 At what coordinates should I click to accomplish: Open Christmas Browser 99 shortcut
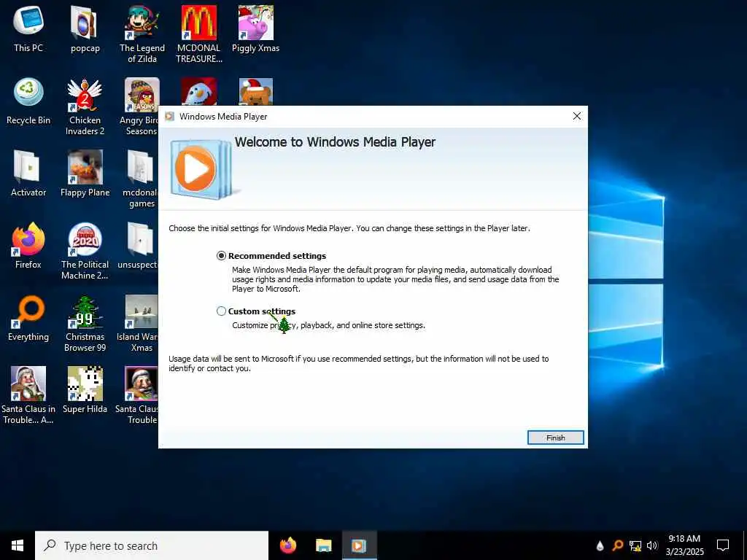pos(85,324)
